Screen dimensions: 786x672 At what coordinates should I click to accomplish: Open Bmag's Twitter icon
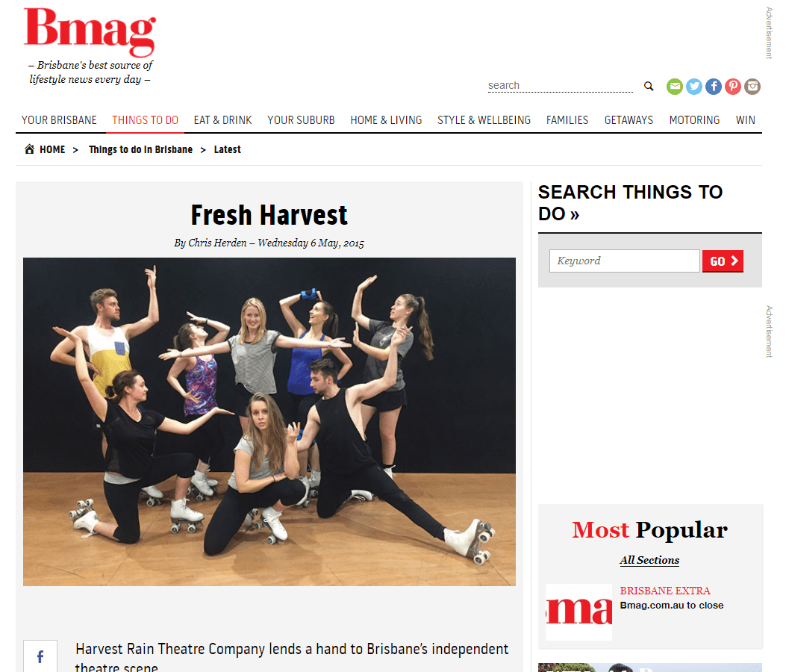pos(694,87)
